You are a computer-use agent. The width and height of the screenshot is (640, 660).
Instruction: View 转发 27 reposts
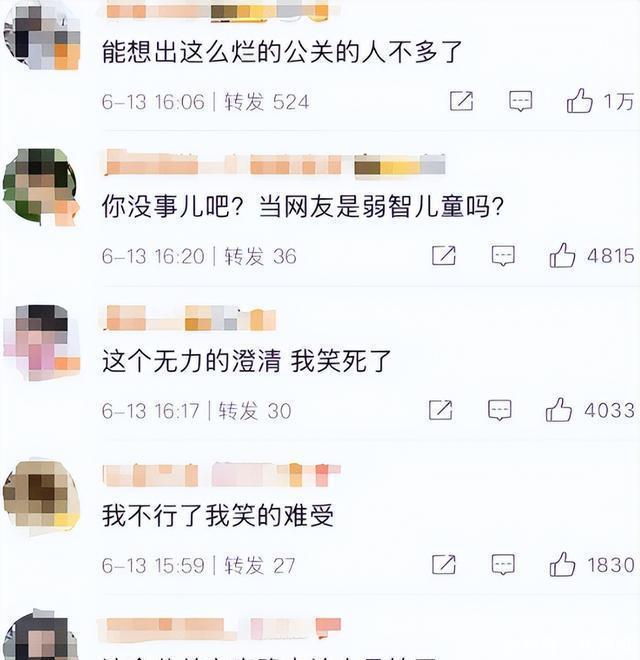pyautogui.click(x=260, y=565)
